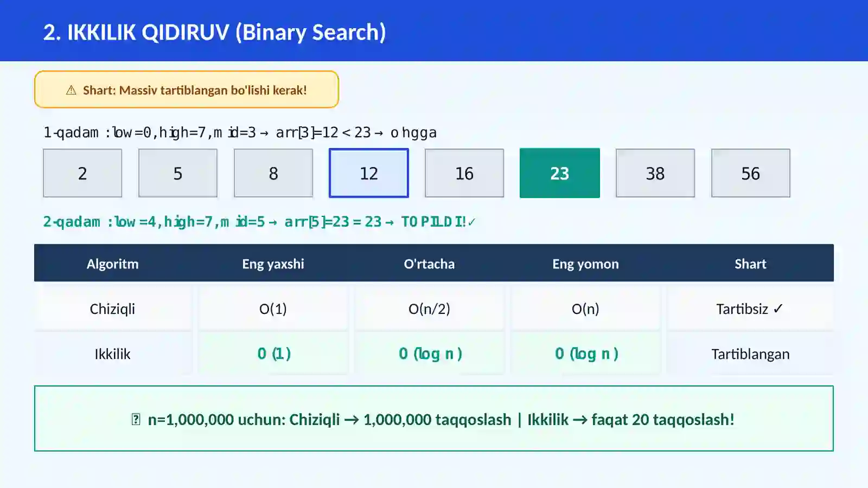The height and width of the screenshot is (488, 868).
Task: Click the 'O'rtacha' column header
Action: point(429,264)
